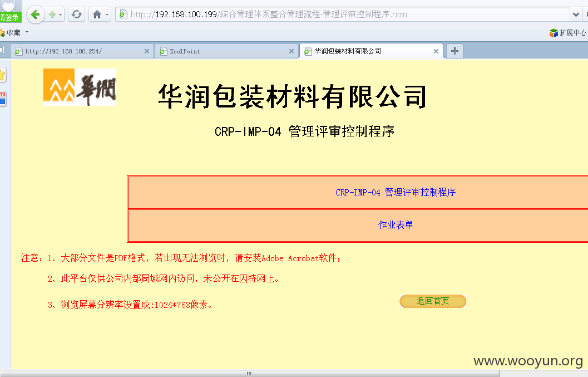The width and height of the screenshot is (588, 377).
Task: Click the favorites star sidebar icon
Action: click(x=2, y=75)
